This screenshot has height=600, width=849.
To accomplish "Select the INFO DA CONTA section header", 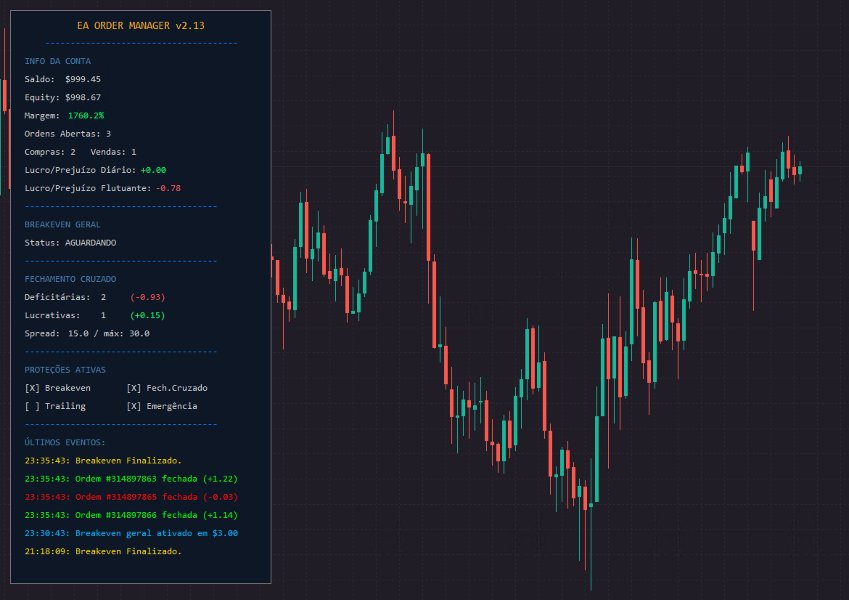I will coord(57,61).
